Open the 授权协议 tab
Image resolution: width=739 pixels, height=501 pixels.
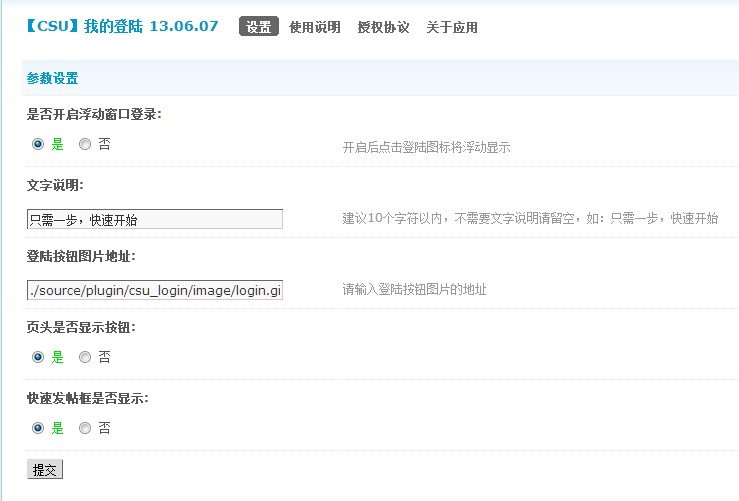383,27
